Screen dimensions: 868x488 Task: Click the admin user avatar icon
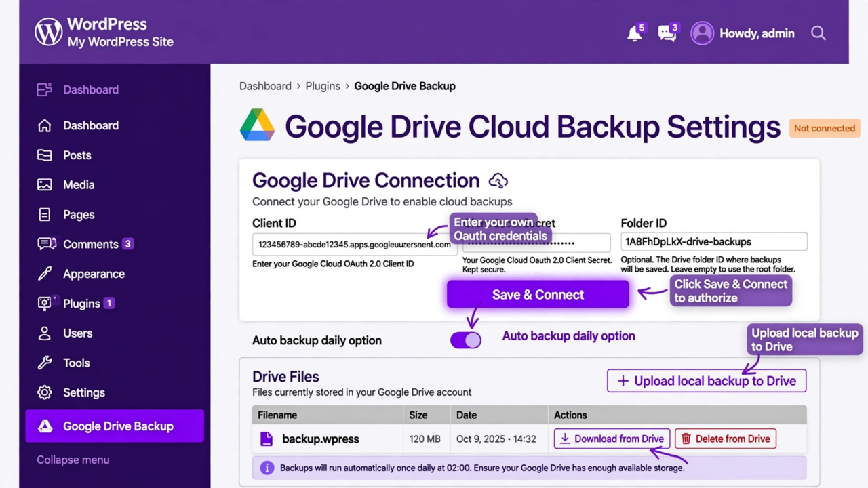(x=703, y=33)
